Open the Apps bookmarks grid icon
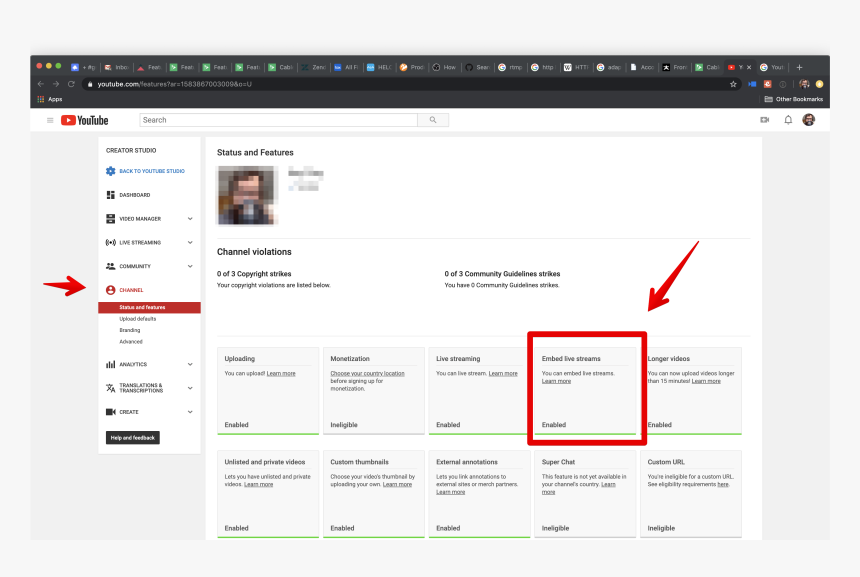 coord(41,99)
